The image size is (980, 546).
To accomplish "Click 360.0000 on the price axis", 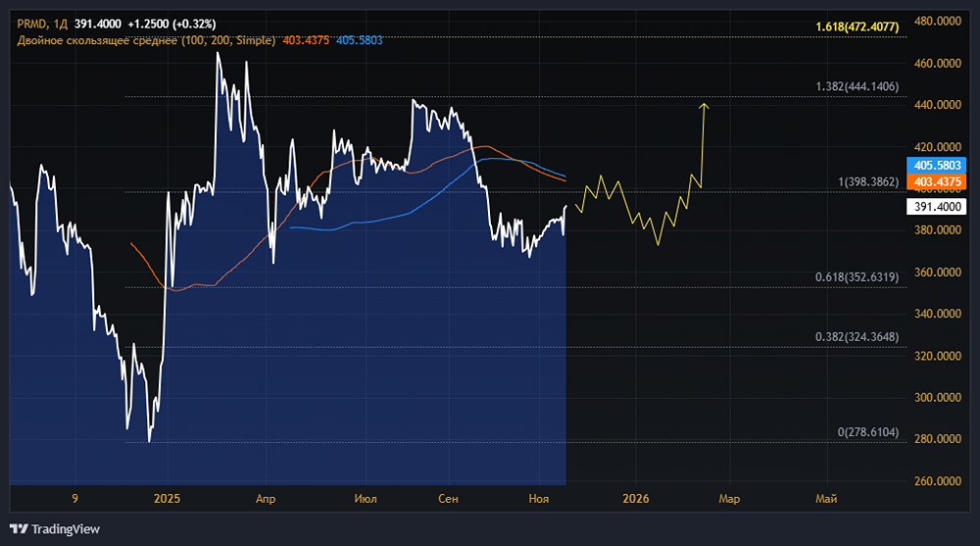I will click(x=938, y=273).
